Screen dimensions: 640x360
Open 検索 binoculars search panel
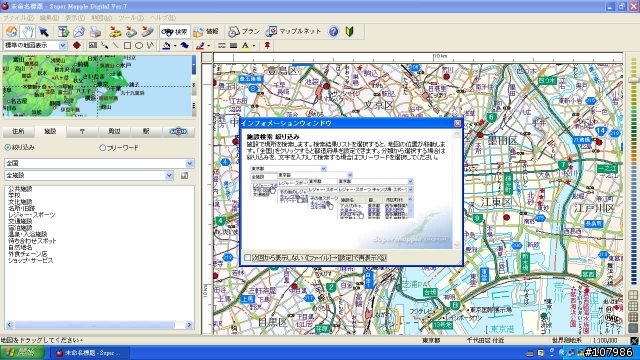[175, 31]
